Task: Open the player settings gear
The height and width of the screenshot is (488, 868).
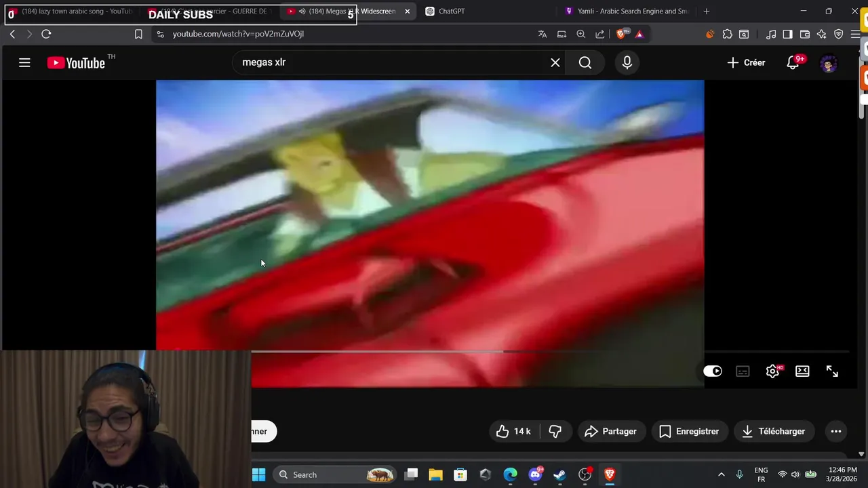Action: pyautogui.click(x=773, y=371)
